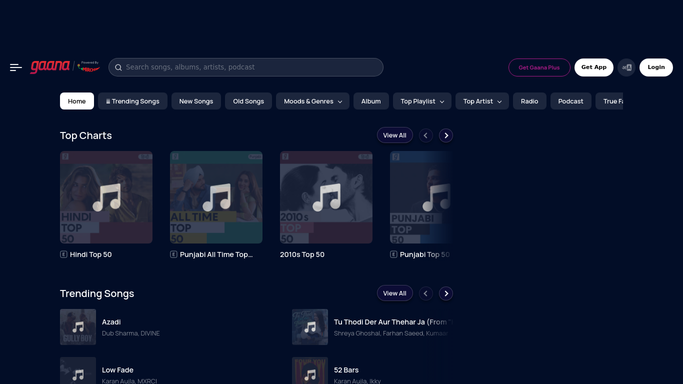Image resolution: width=683 pixels, height=384 pixels.
Task: Click the Get Gaana Plus button
Action: click(539, 67)
